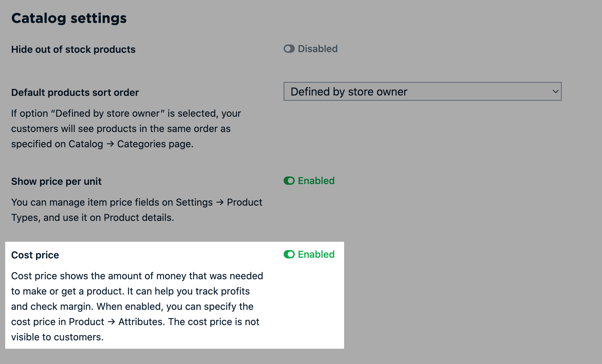This screenshot has height=364, width=602.
Task: Click the arrow icon in 'Settings → Product Types' text
Action: pos(220,202)
